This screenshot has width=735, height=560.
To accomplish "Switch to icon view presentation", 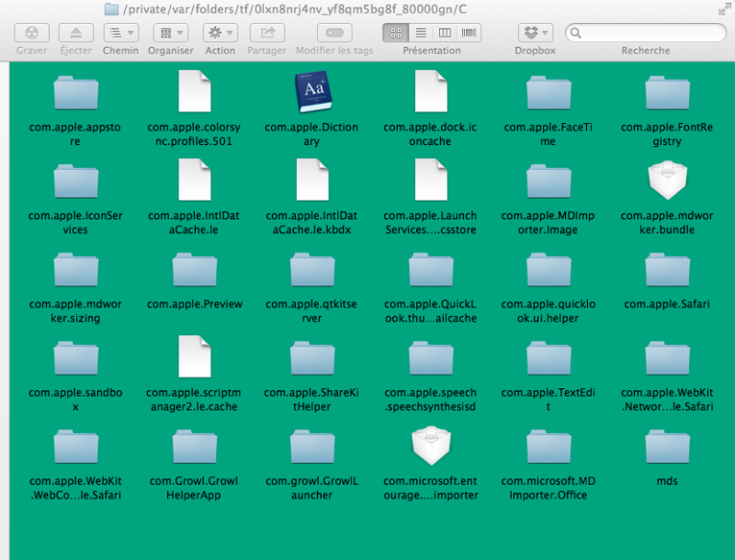I will (396, 33).
